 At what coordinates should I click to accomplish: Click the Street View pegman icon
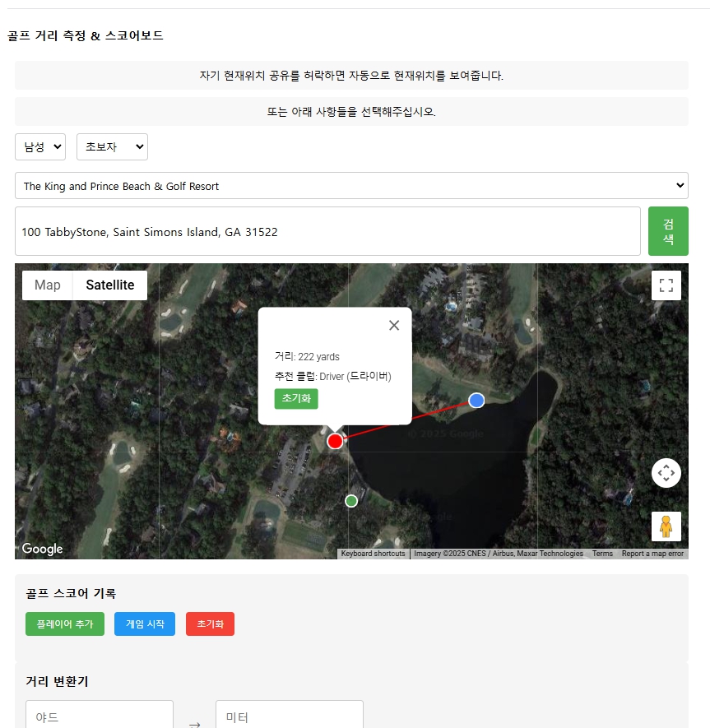pos(666,526)
